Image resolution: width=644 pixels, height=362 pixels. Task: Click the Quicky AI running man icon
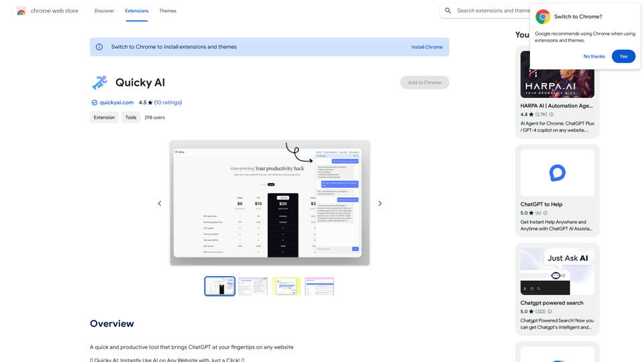tap(99, 82)
